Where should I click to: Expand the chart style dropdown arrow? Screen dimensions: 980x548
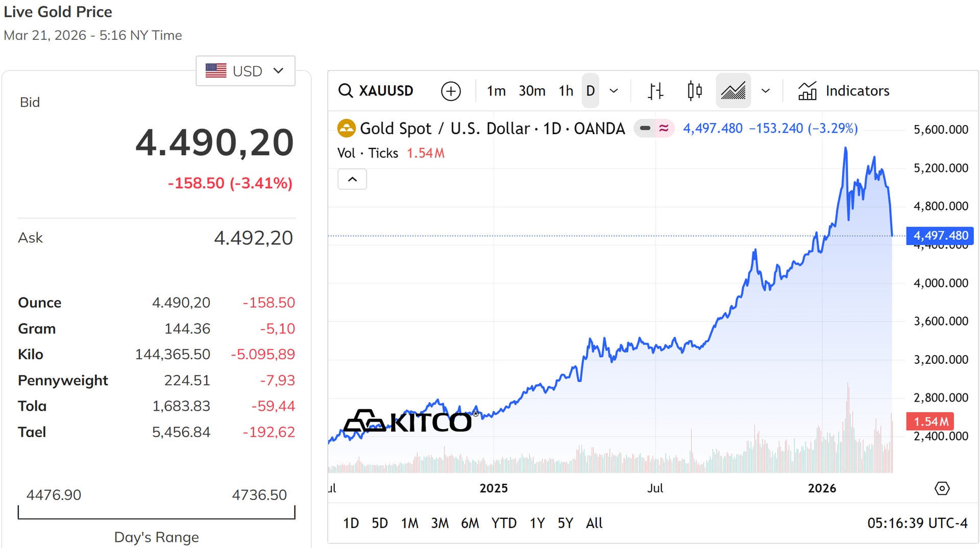(766, 91)
